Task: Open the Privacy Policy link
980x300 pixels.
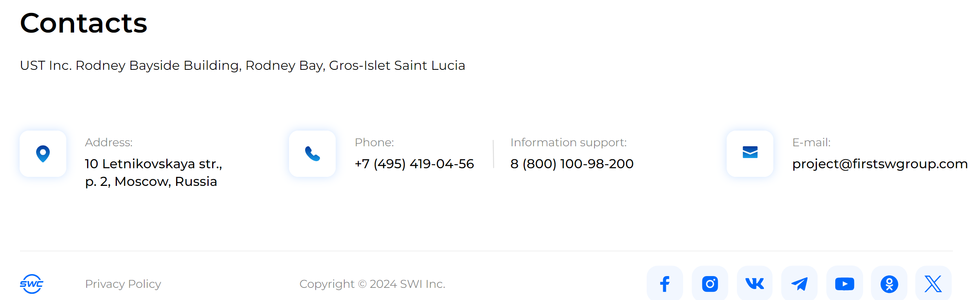Action: pos(123,284)
